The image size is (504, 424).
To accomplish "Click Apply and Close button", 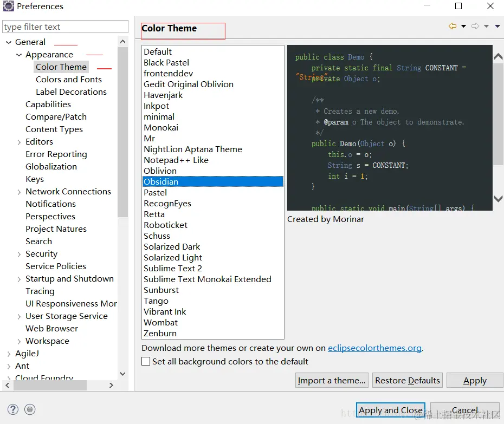I will click(x=391, y=410).
